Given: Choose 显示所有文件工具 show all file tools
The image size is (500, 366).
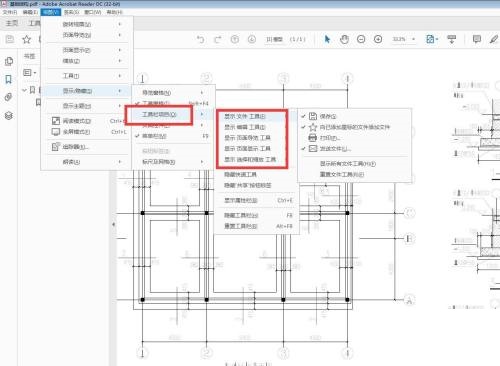Looking at the screenshot, I should tap(354, 164).
